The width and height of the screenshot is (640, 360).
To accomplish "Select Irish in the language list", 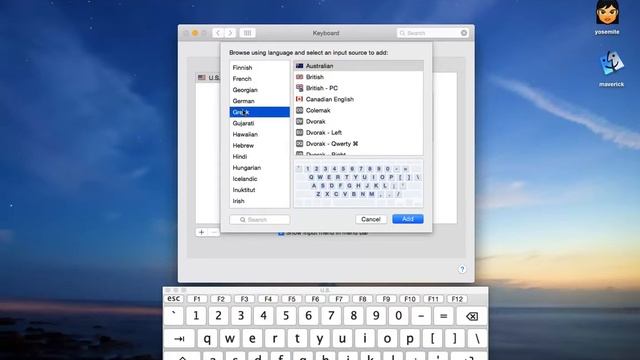I will tap(259, 201).
